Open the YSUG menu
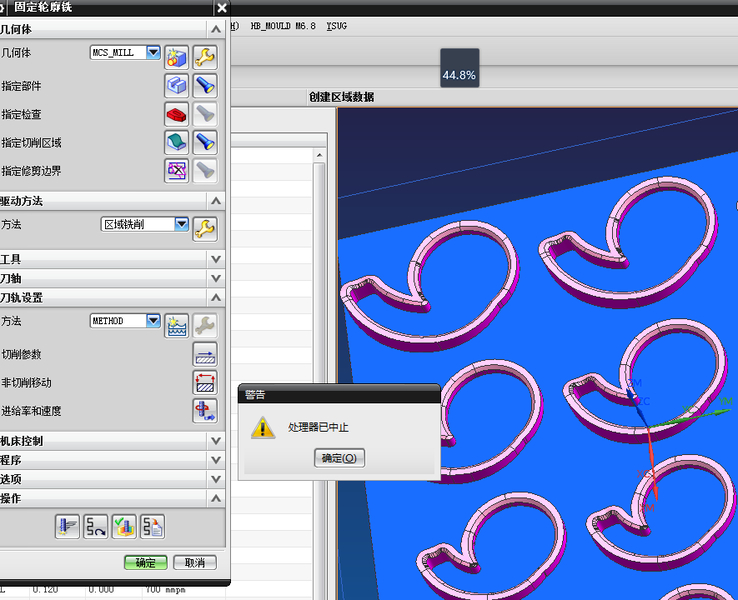Viewport: 738px width, 600px height. coord(337,26)
